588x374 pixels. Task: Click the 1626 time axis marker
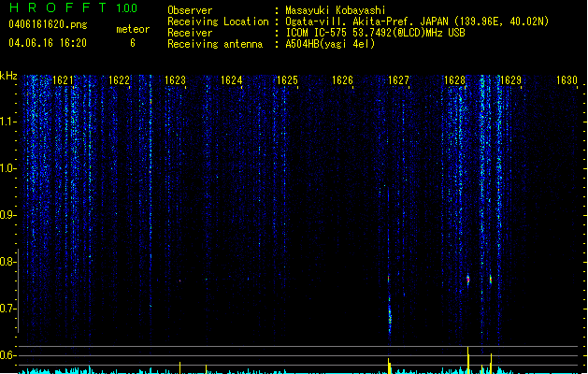click(x=343, y=80)
